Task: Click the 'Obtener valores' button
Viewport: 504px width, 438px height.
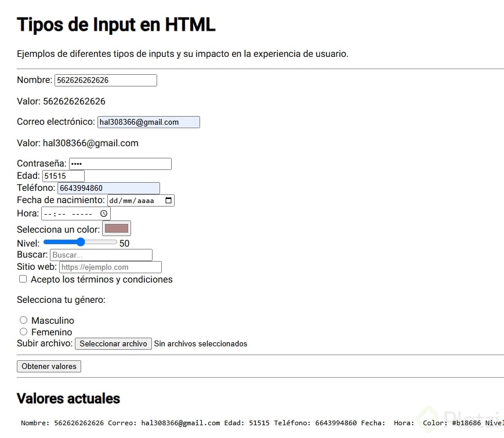Action: pyautogui.click(x=49, y=366)
